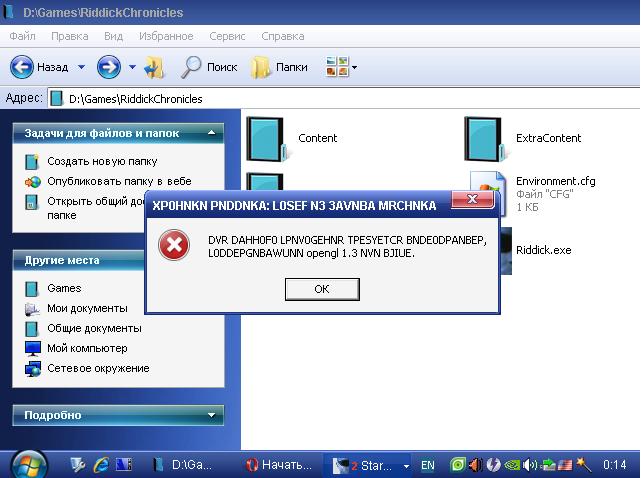The image size is (641, 478).
Task: Select the Environment.cfg file
Action: coord(555,181)
